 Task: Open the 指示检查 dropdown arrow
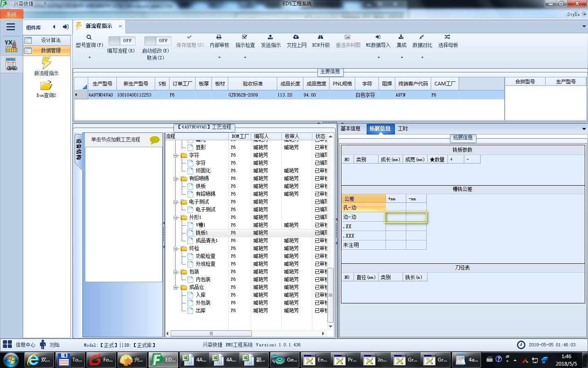(x=245, y=58)
